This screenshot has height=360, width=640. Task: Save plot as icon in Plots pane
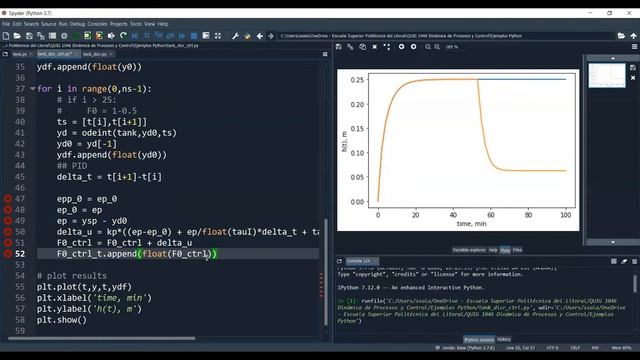(339, 47)
